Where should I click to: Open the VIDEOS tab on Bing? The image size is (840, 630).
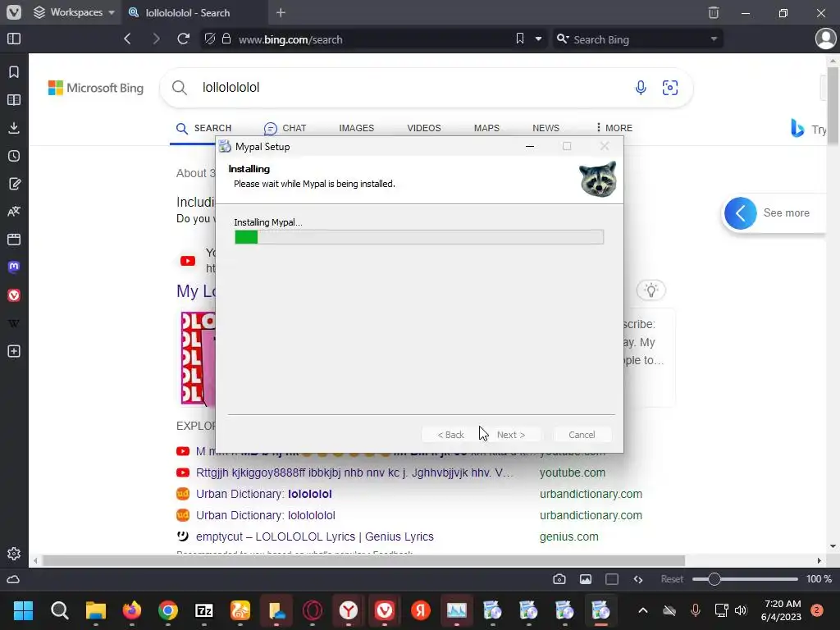pyautogui.click(x=424, y=128)
